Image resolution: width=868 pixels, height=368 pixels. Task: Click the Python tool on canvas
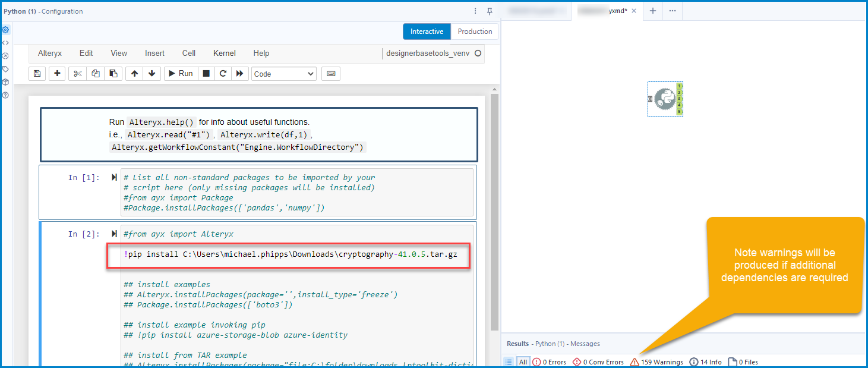click(x=665, y=99)
